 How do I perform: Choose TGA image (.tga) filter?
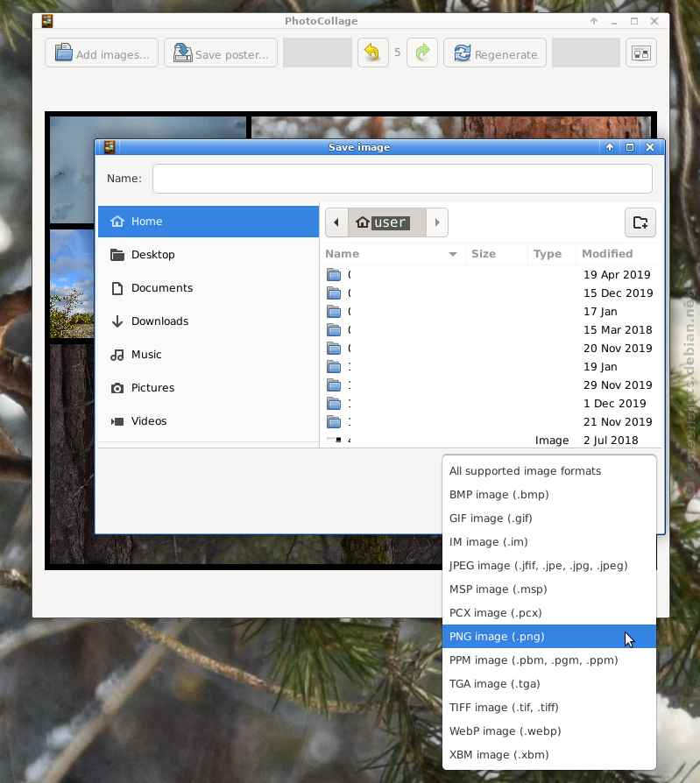(x=549, y=684)
